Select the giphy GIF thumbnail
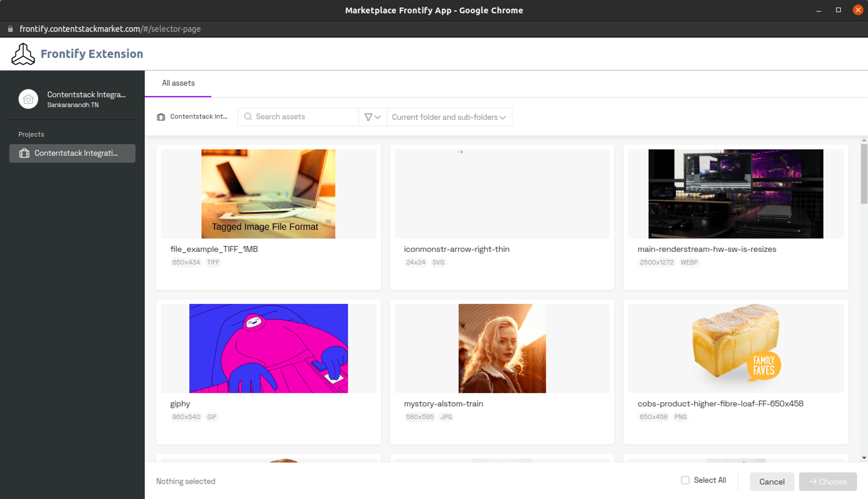Viewport: 868px width, 499px height. [x=268, y=348]
